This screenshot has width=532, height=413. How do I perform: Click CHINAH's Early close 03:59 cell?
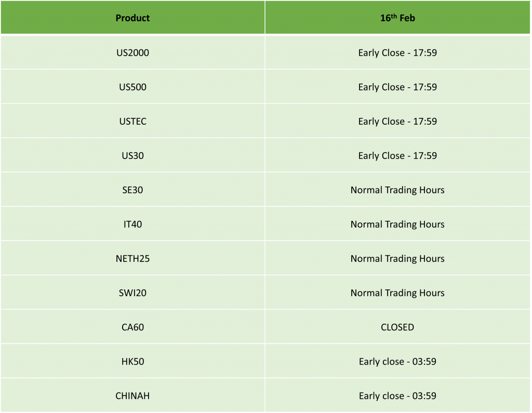pyautogui.click(x=397, y=395)
